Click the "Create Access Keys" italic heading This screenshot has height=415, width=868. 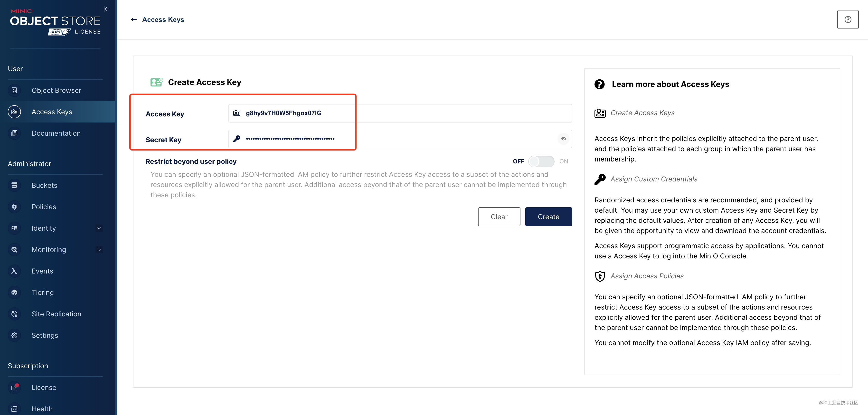pyautogui.click(x=642, y=113)
